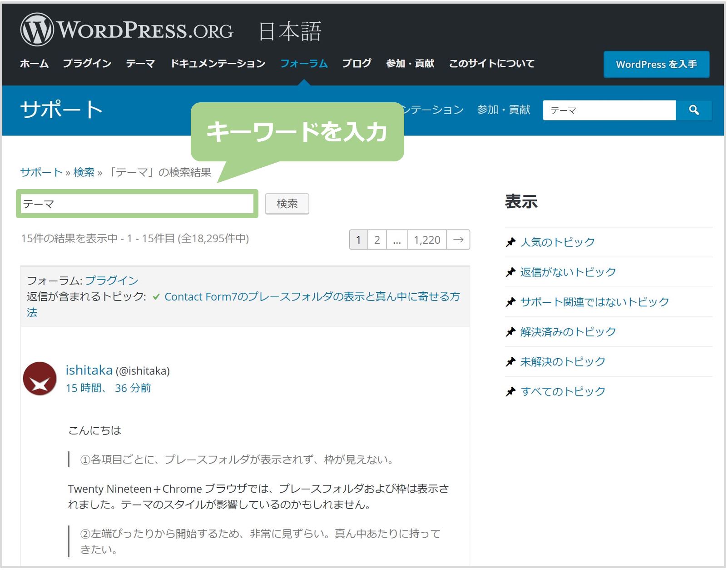The width and height of the screenshot is (728, 570).
Task: Open ishitaka's profile name link
Action: [89, 370]
